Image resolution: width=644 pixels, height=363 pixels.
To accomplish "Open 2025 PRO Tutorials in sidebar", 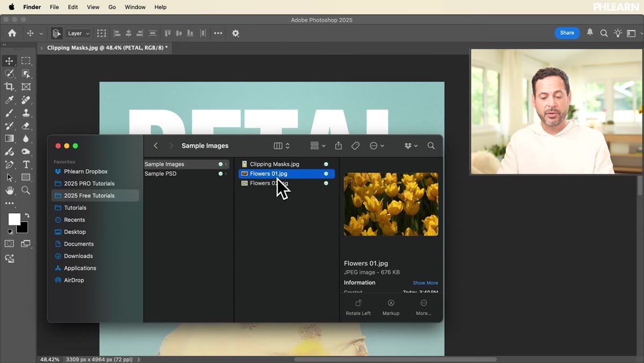I will tap(89, 184).
